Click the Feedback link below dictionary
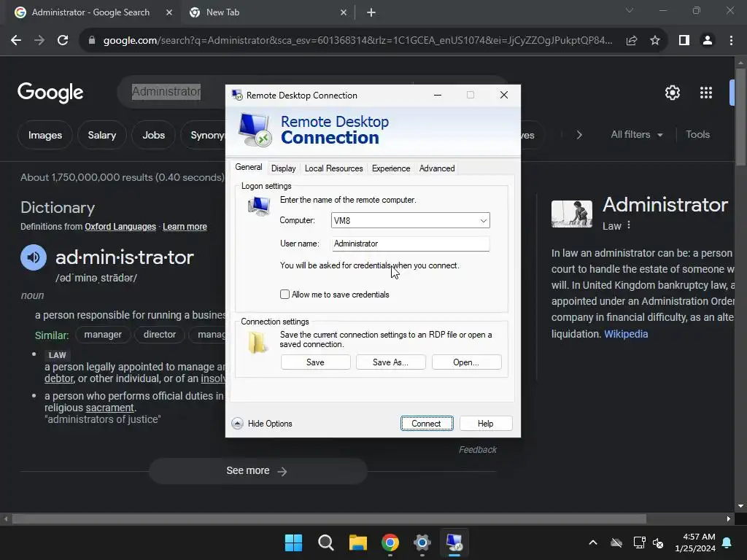 477,450
